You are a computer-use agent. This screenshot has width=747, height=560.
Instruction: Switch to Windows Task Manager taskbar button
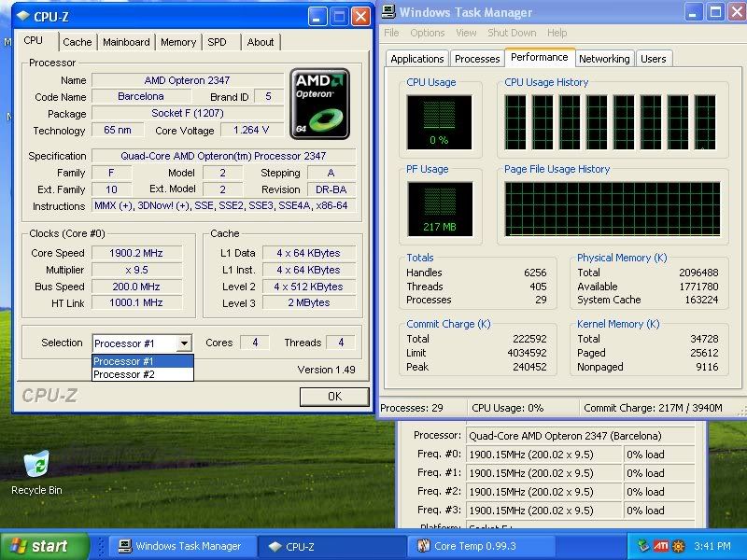click(x=182, y=546)
